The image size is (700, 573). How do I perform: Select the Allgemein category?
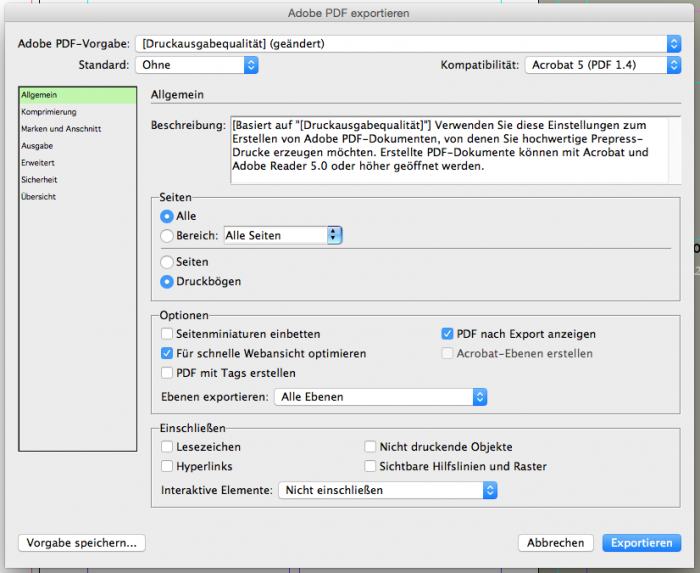click(x=78, y=95)
